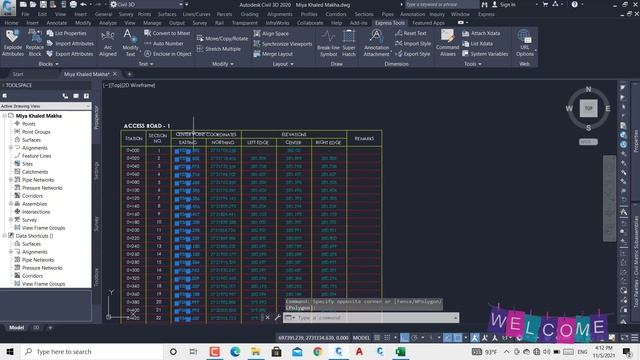Screen dimensions: 640x360
Task: Collapse the Data Shortcuts node
Action: 4,236
